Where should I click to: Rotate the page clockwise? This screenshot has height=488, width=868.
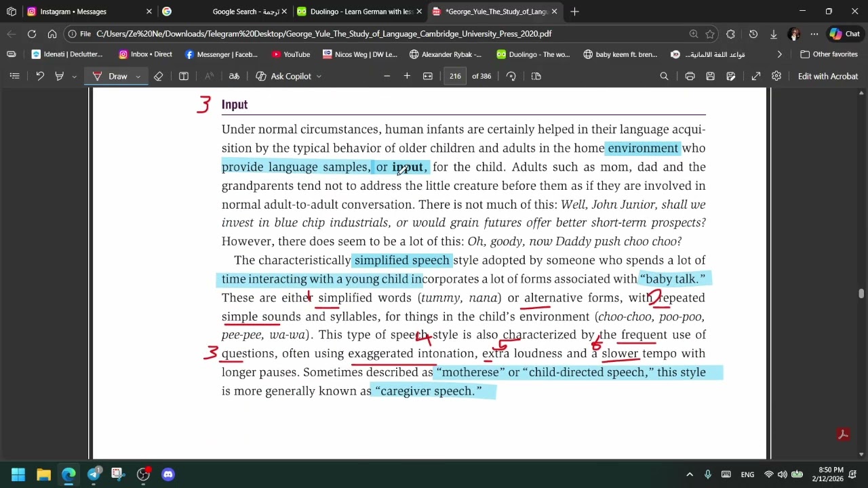coord(511,76)
